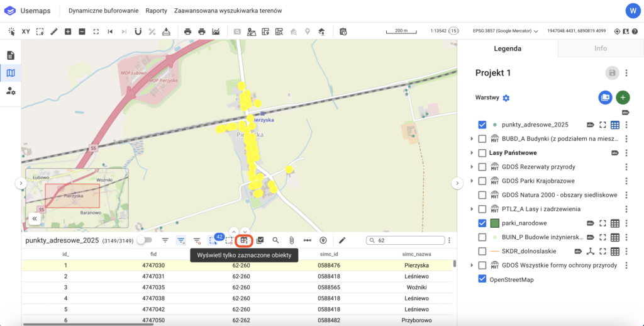Expand the Lasy Państwowe layer group
Viewport: 644px width, 326px height.
click(472, 153)
